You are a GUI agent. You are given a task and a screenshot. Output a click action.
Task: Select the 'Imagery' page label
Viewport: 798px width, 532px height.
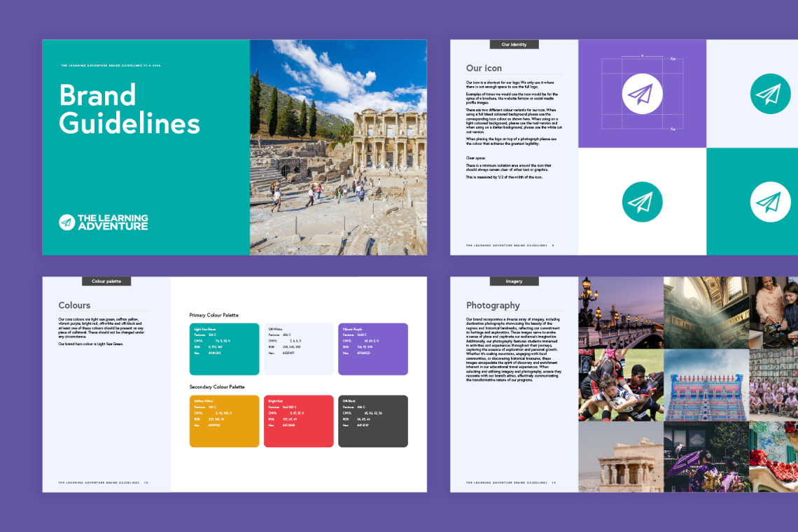click(514, 281)
